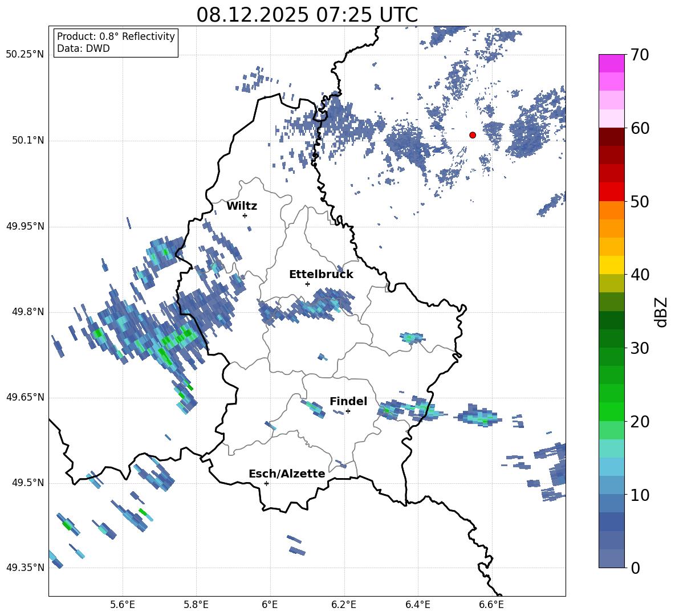Click the Findel station cross marker

click(348, 411)
